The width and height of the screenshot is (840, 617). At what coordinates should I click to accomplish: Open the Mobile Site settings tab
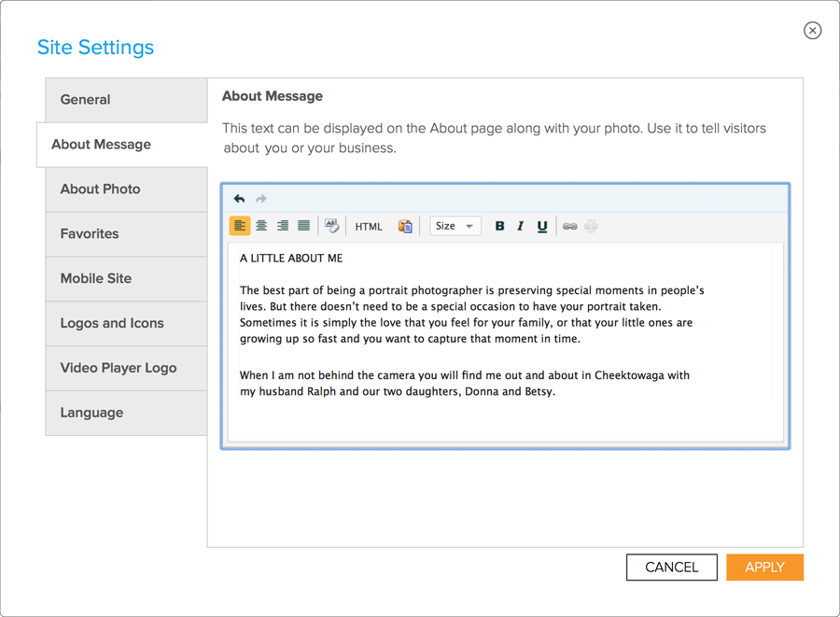click(x=126, y=278)
